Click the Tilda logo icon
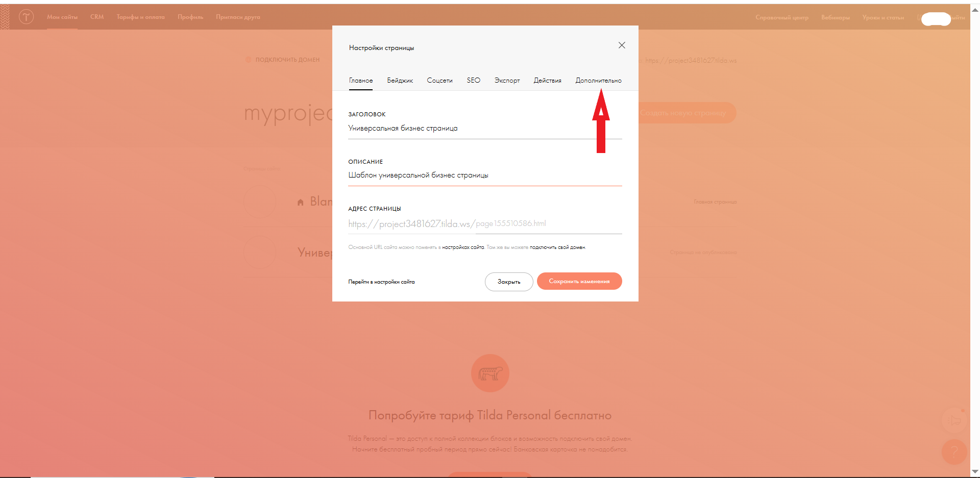Viewport: 980px width, 478px height. (x=26, y=17)
